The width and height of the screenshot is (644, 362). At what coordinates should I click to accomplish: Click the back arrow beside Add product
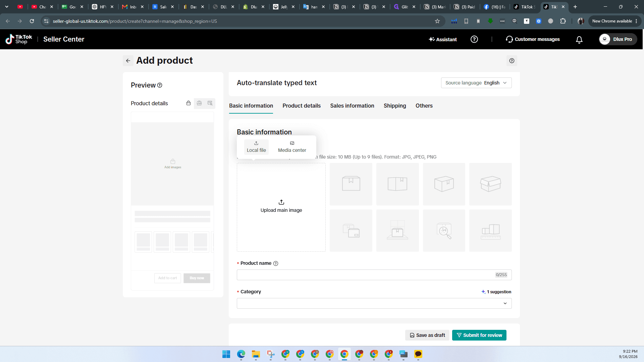pyautogui.click(x=128, y=61)
